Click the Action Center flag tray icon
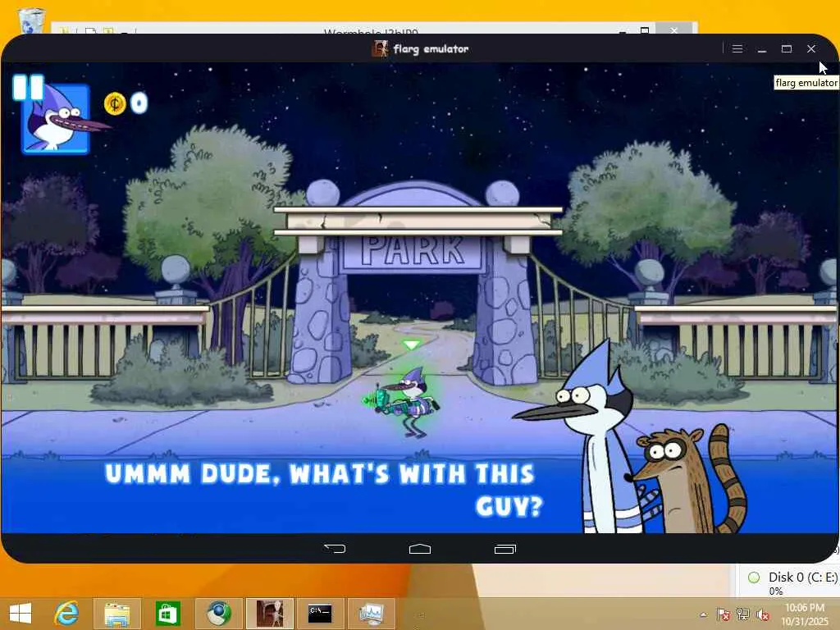 pyautogui.click(x=723, y=614)
